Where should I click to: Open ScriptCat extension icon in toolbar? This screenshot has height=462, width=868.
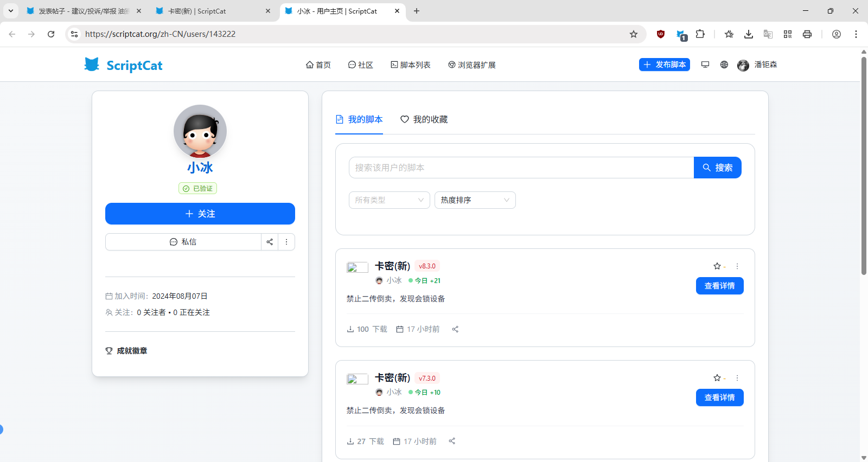[681, 35]
